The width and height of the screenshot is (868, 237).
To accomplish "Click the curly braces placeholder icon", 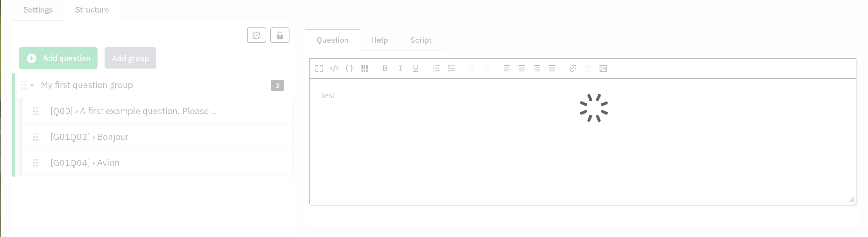I will tap(349, 68).
